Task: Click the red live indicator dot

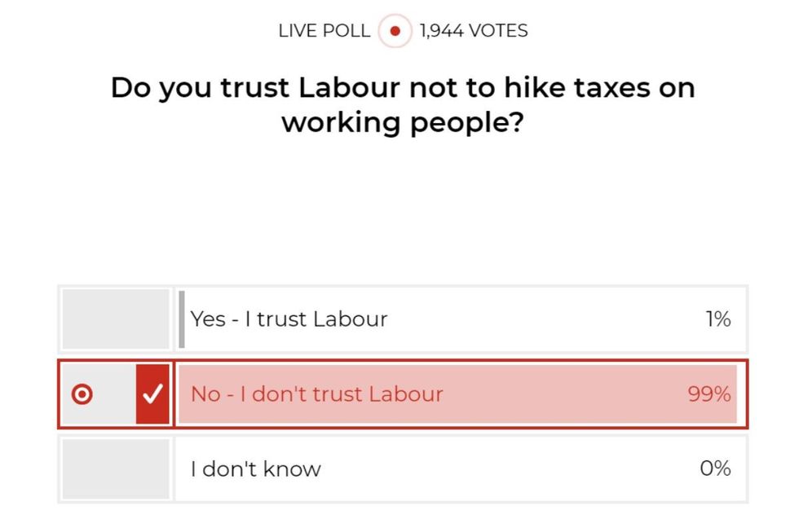Action: (395, 32)
